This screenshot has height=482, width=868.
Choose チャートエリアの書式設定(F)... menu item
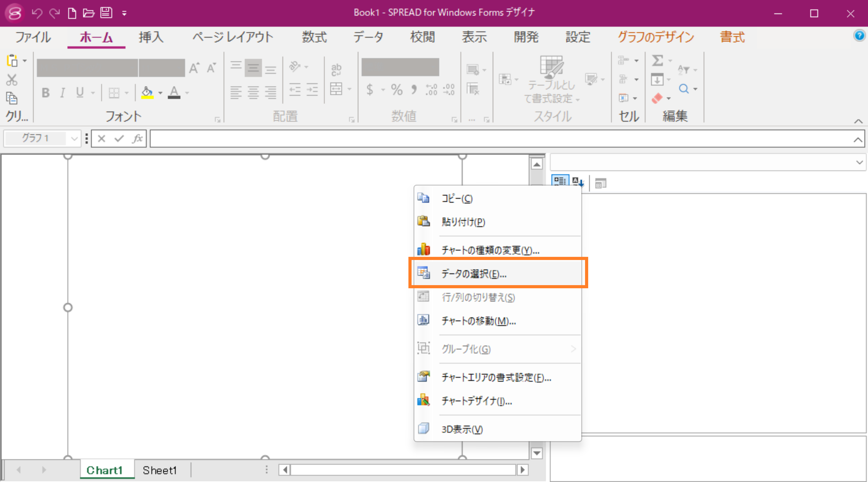pyautogui.click(x=498, y=377)
